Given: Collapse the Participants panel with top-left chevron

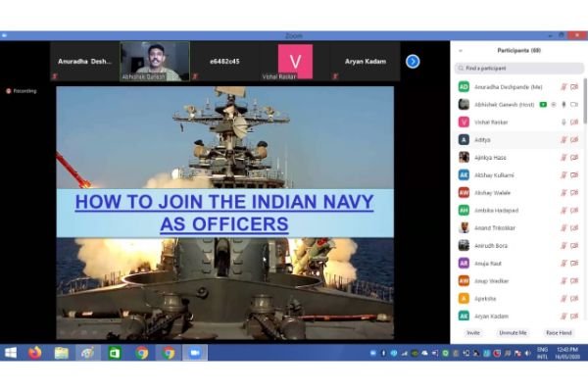Looking at the screenshot, I should 461,51.
